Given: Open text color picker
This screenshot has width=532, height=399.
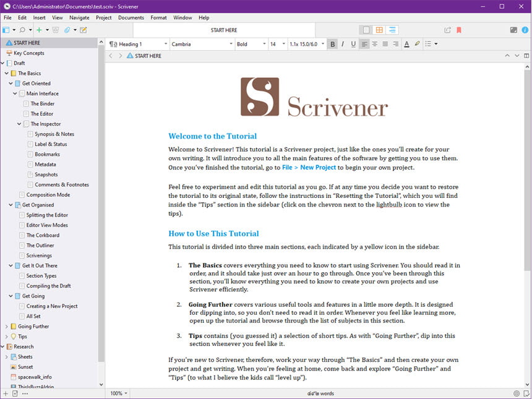Looking at the screenshot, I should [406, 44].
